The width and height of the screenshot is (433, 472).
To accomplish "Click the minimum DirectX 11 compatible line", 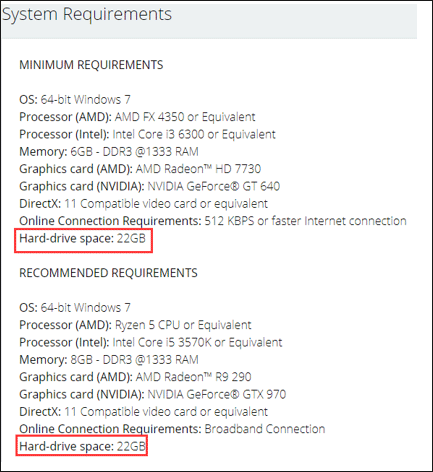I will 144,204.
